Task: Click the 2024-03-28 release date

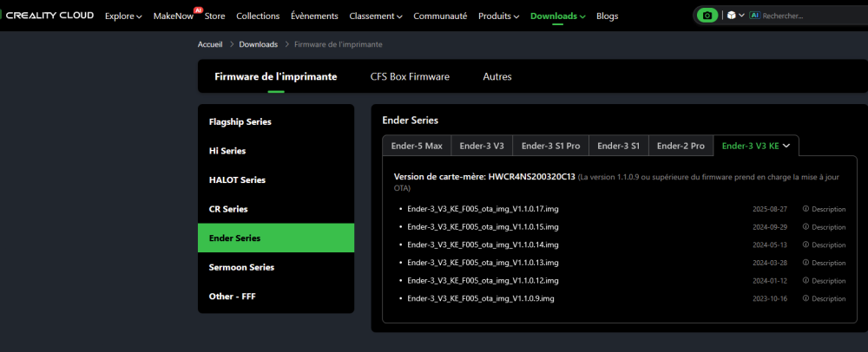Action: [769, 263]
